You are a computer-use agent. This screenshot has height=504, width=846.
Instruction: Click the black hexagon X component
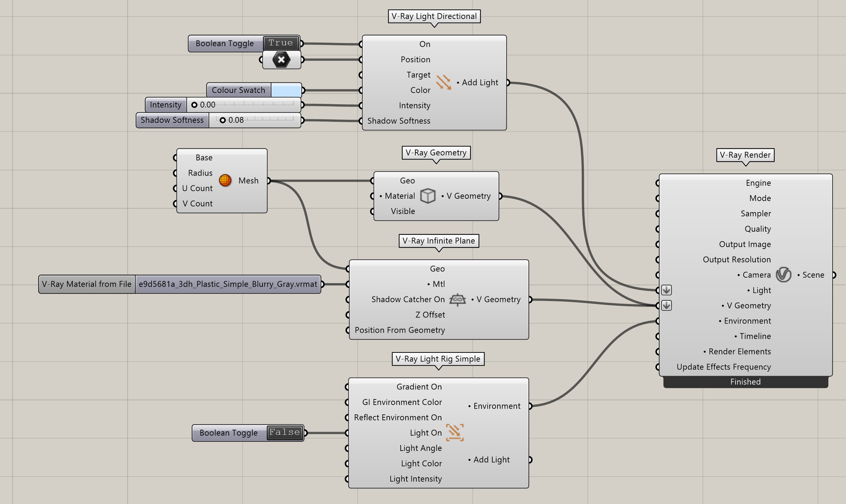tap(281, 60)
